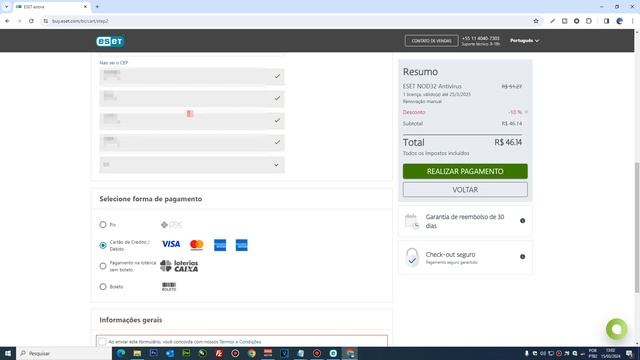
Task: Select the Pix payment option
Action: click(x=103, y=224)
